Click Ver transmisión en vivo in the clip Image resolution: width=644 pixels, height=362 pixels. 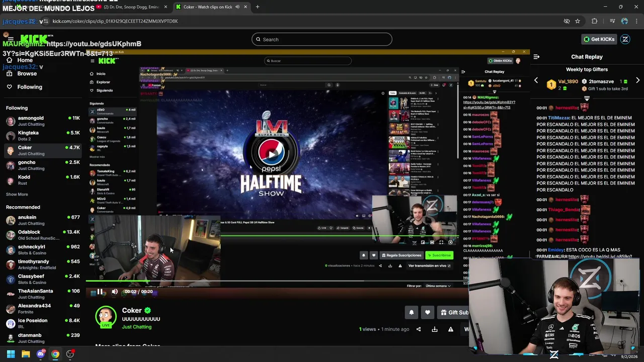429,265
